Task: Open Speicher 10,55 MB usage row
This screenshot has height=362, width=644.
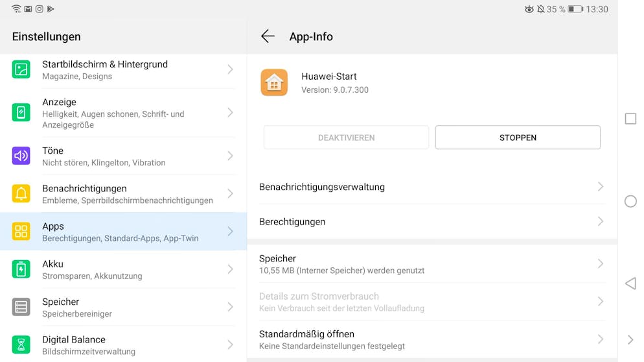Action: 432,264
